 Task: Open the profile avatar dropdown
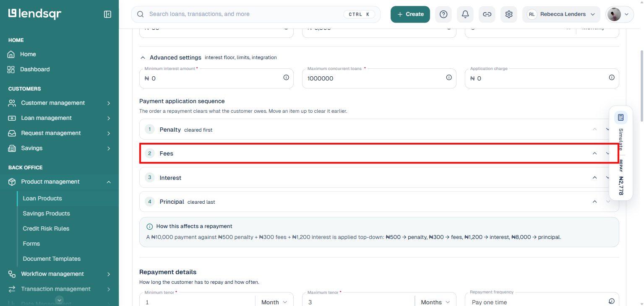pos(620,14)
